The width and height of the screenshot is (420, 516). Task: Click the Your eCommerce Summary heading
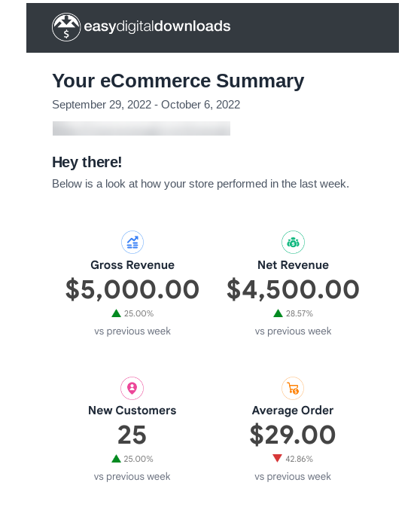(x=178, y=81)
